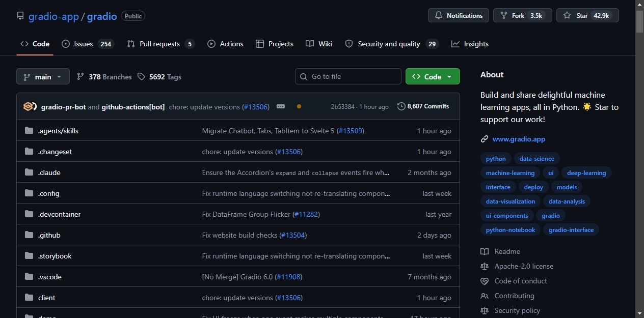Viewport: 644px width, 318px height.
Task: Click the gradio-interface topic tag
Action: 571,230
